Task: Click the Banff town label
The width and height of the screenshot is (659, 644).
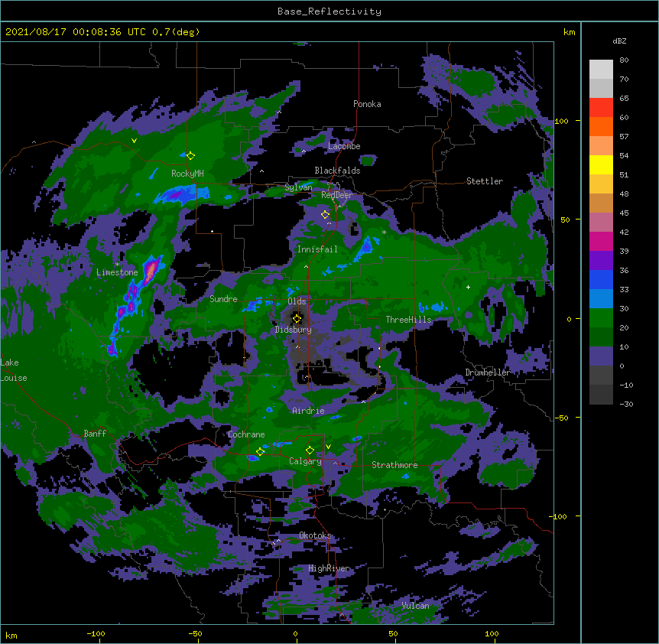Action: click(x=95, y=434)
